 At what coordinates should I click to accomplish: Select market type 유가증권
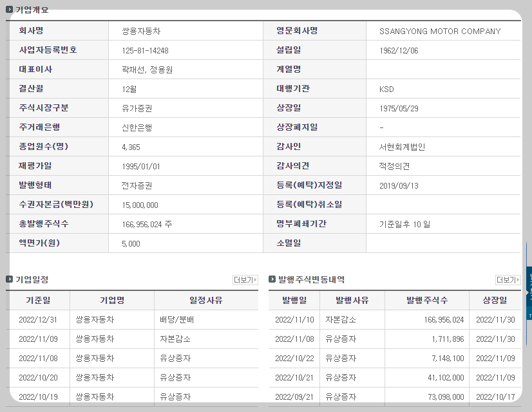(137, 109)
